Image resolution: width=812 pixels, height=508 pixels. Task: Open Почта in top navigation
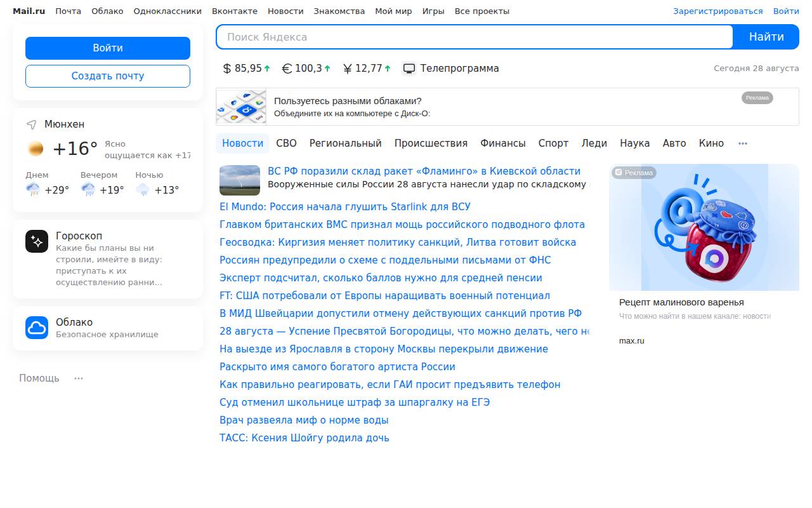[68, 11]
